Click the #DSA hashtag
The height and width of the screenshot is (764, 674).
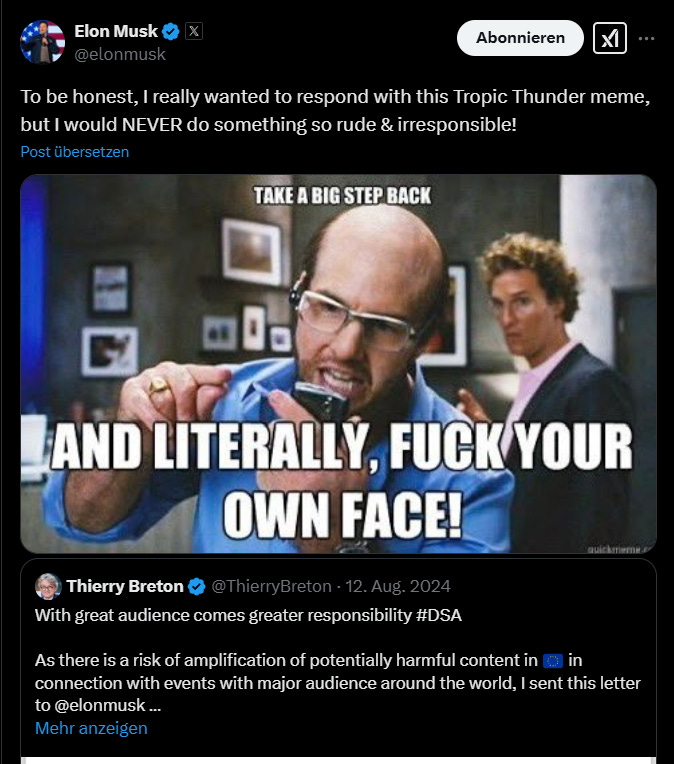click(x=439, y=615)
